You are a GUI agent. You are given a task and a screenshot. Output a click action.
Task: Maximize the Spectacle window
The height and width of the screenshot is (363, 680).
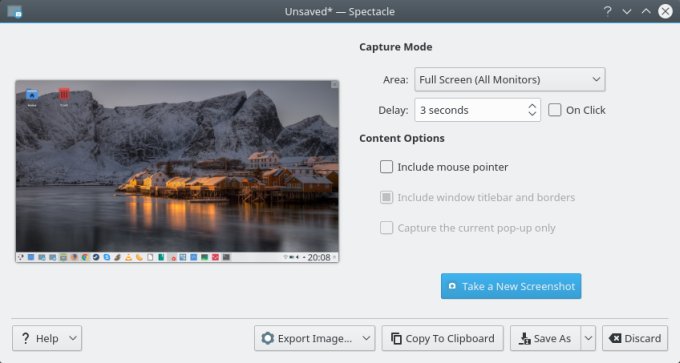[x=646, y=11]
